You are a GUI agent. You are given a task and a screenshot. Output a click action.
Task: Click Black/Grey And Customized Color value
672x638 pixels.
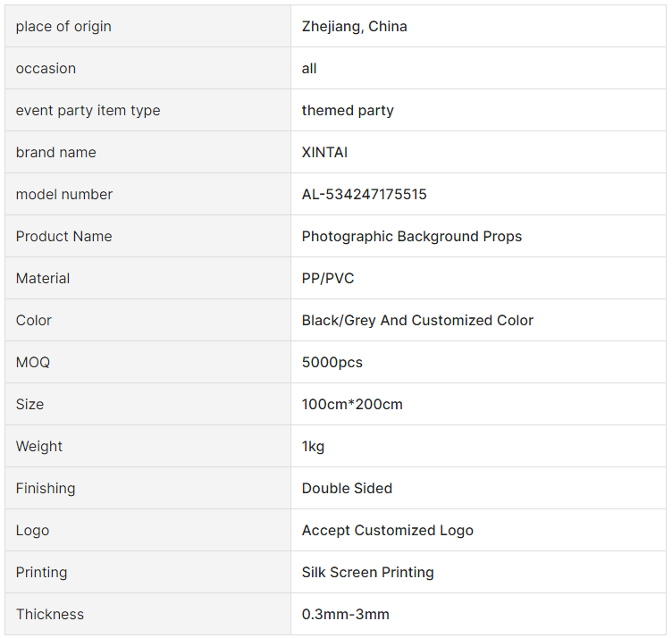(417, 321)
